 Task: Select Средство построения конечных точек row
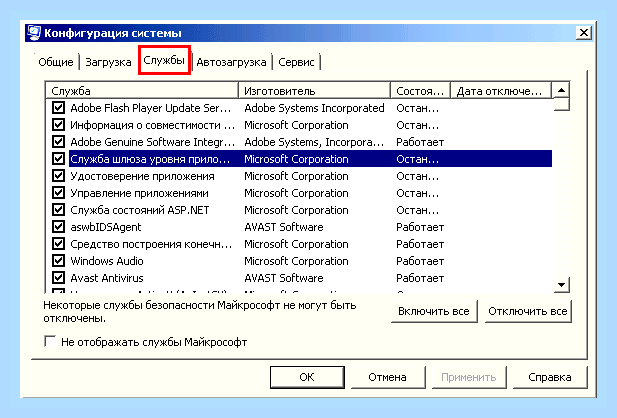pos(299,244)
